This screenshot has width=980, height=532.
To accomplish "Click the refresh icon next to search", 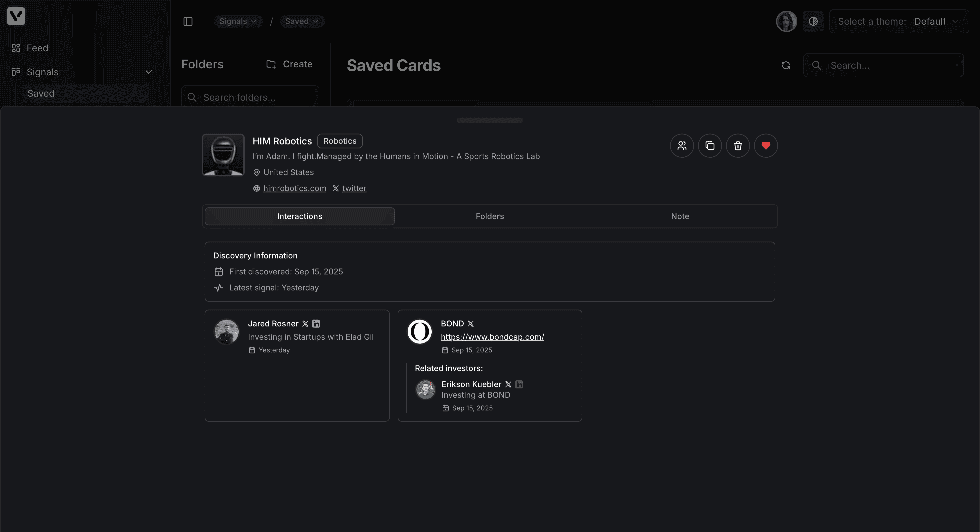I will pos(786,65).
